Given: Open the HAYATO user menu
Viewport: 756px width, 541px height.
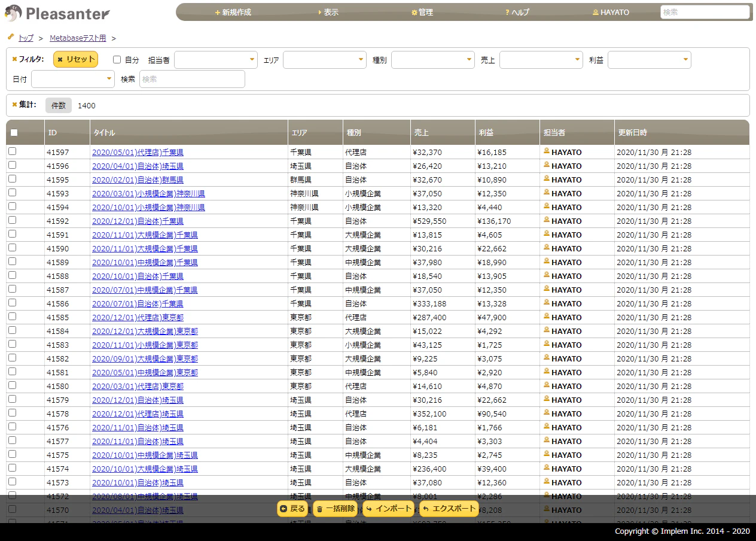Looking at the screenshot, I should click(611, 12).
